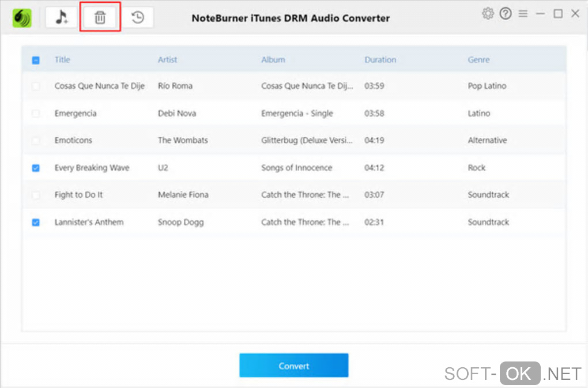Open the conversion history clock icon
Image resolution: width=588 pixels, height=388 pixels.
pos(138,17)
